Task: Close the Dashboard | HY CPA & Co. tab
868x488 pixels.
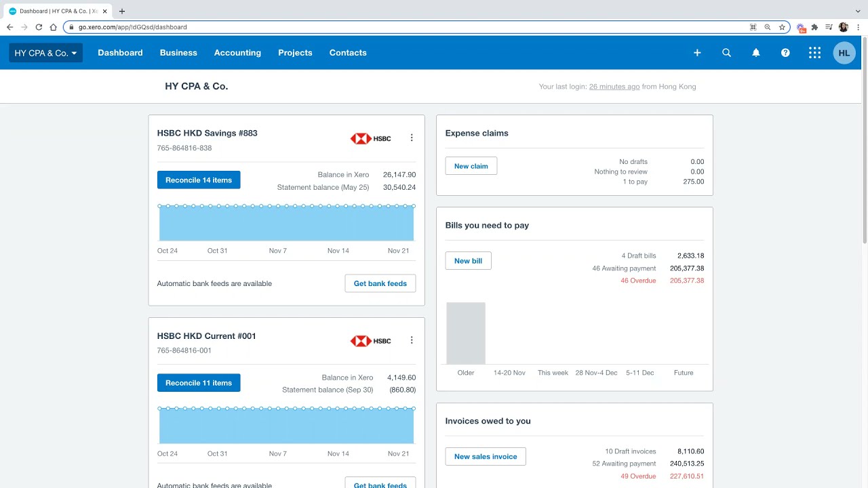Action: [x=104, y=12]
